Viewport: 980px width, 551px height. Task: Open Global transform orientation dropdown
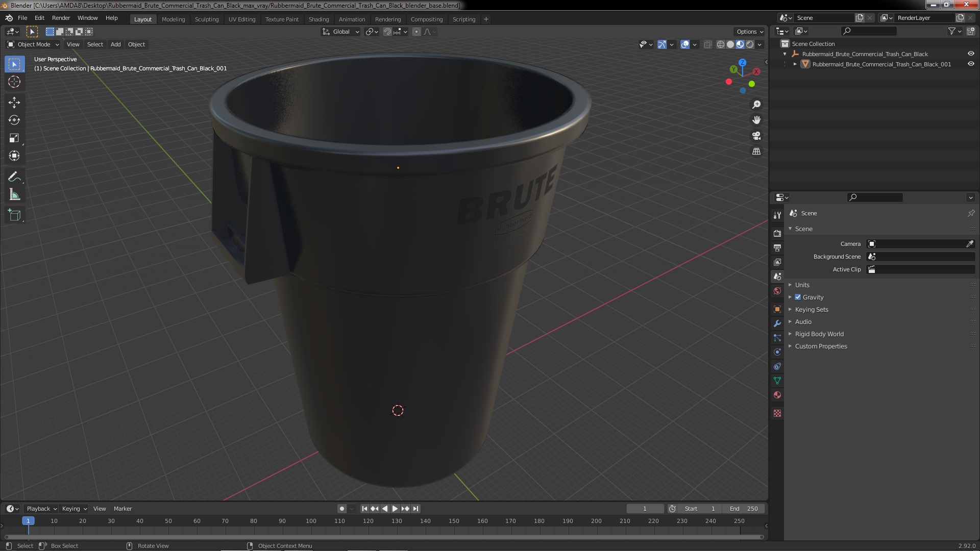click(341, 32)
